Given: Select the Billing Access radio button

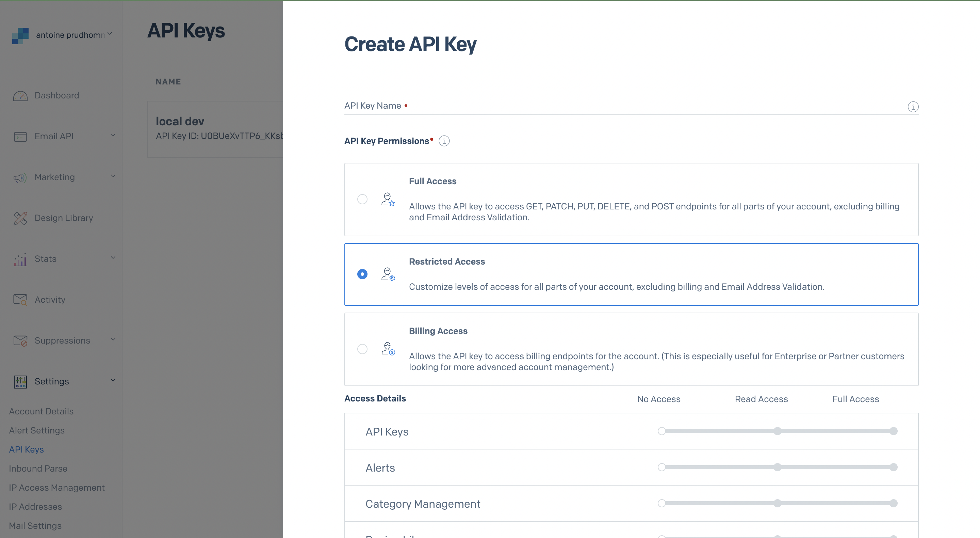Looking at the screenshot, I should [x=362, y=349].
